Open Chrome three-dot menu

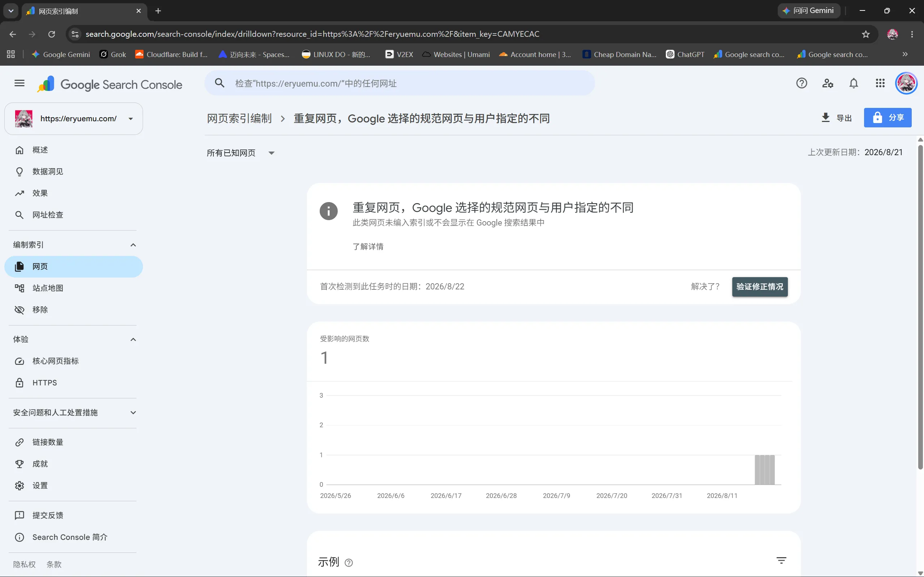coord(912,34)
